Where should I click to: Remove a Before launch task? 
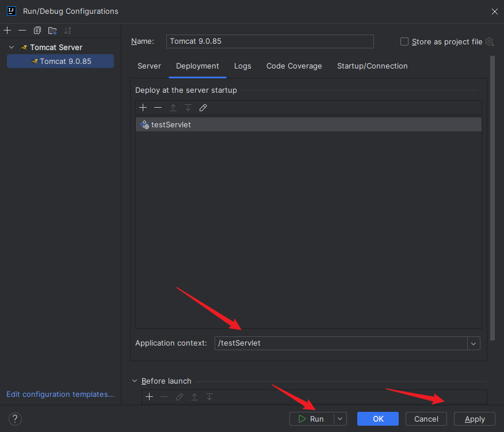[164, 397]
